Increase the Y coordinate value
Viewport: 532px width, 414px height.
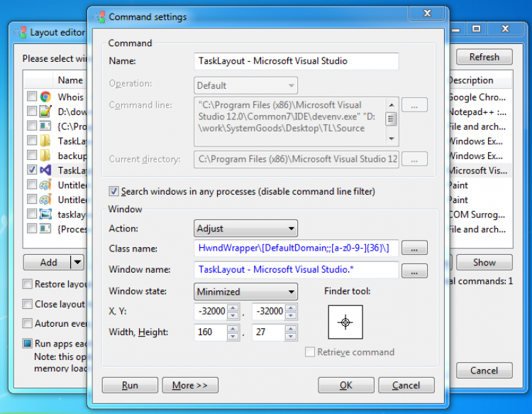click(291, 307)
